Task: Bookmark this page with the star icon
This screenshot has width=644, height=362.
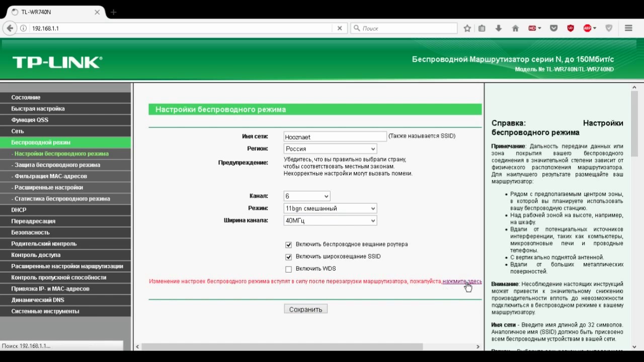Action: pyautogui.click(x=467, y=28)
